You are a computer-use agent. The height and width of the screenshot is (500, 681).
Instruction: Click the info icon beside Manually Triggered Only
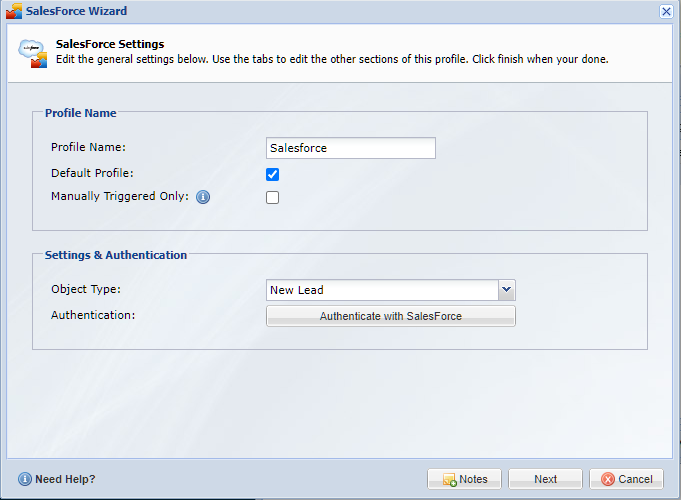pos(203,197)
